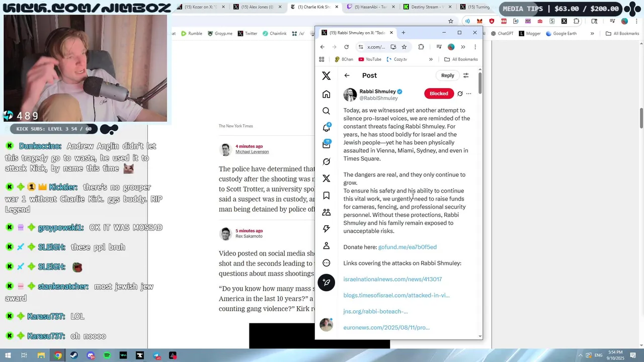Viewport: 644px width, 362px height.
Task: Open jns.org rabbi-boteach link
Action: point(375,311)
